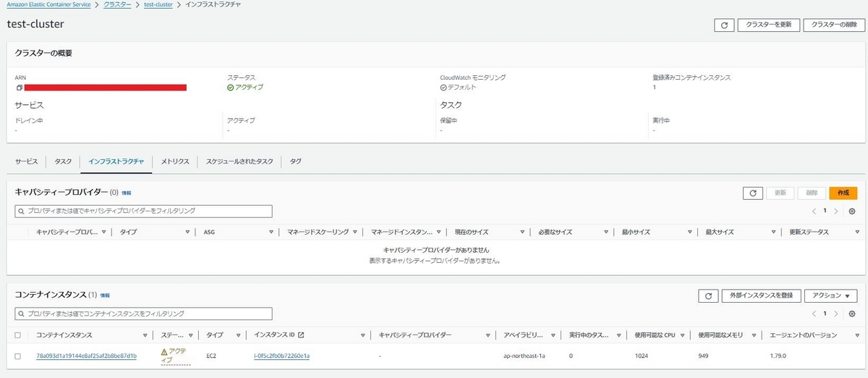This screenshot has height=378, width=868.
Task: Click the orange 作成 button
Action: (x=843, y=193)
